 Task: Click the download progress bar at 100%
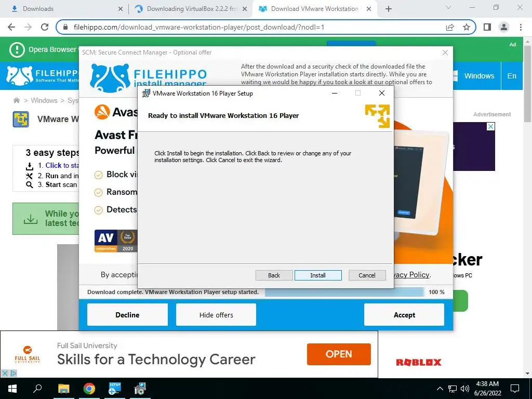(x=344, y=292)
